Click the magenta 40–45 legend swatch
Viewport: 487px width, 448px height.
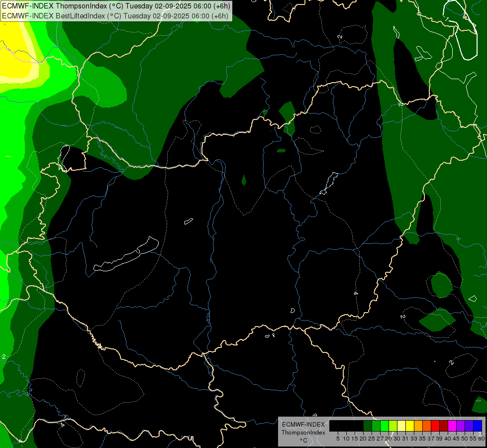(x=452, y=426)
